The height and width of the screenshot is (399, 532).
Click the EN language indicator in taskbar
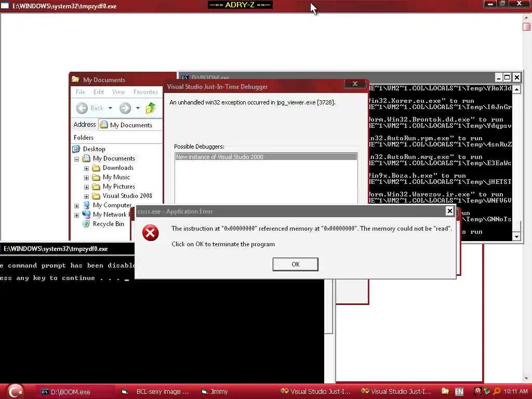pyautogui.click(x=459, y=392)
